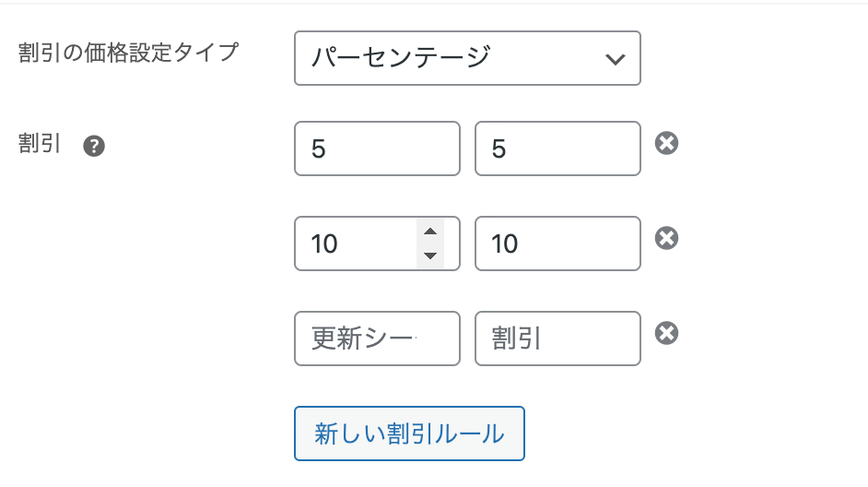Image resolution: width=868 pixels, height=487 pixels.
Task: Click the number 10 in the stepper field
Action: click(323, 243)
